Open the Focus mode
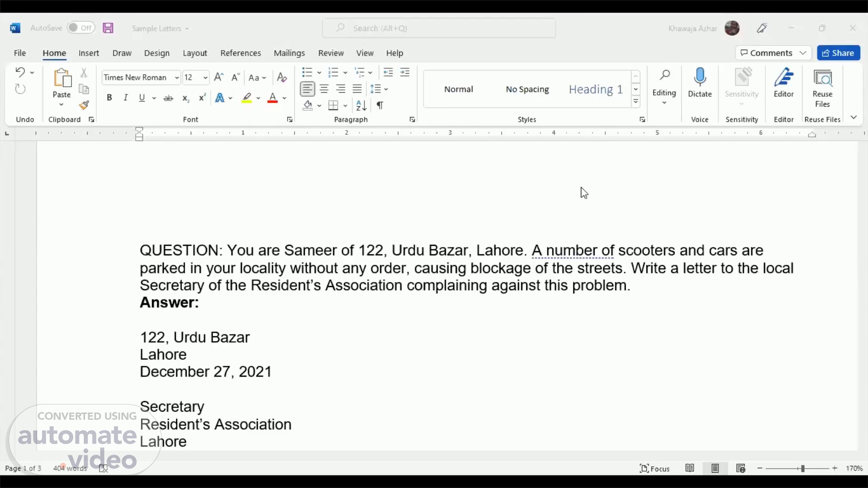Image resolution: width=868 pixels, height=488 pixels. [x=655, y=469]
